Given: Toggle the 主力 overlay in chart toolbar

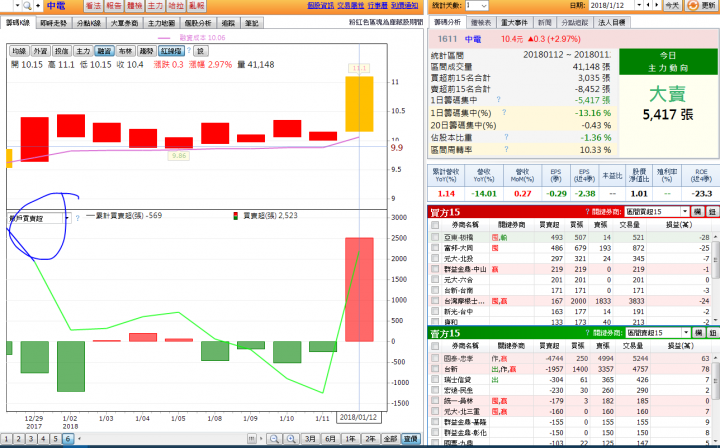Looking at the screenshot, I should pos(83,51).
